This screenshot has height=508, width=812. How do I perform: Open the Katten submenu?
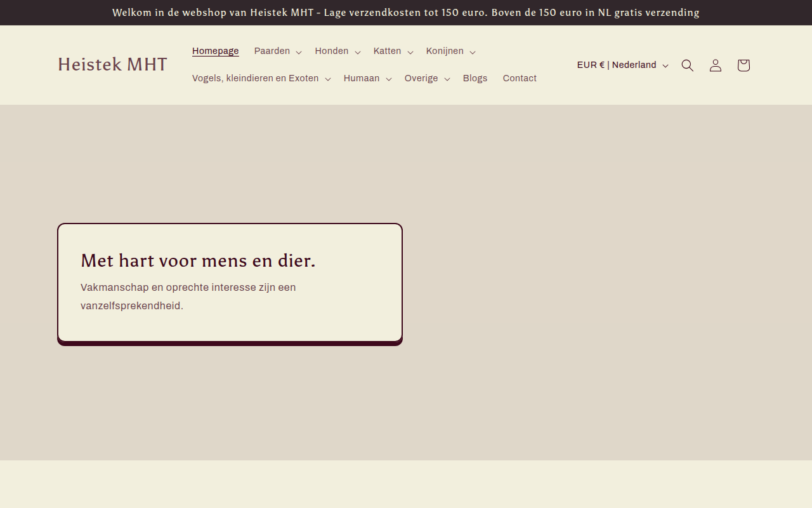(393, 51)
